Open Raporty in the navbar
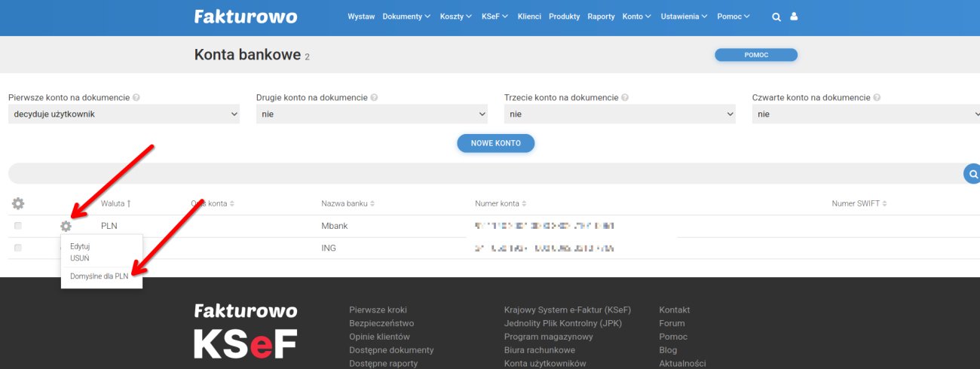980x369 pixels. pyautogui.click(x=601, y=17)
